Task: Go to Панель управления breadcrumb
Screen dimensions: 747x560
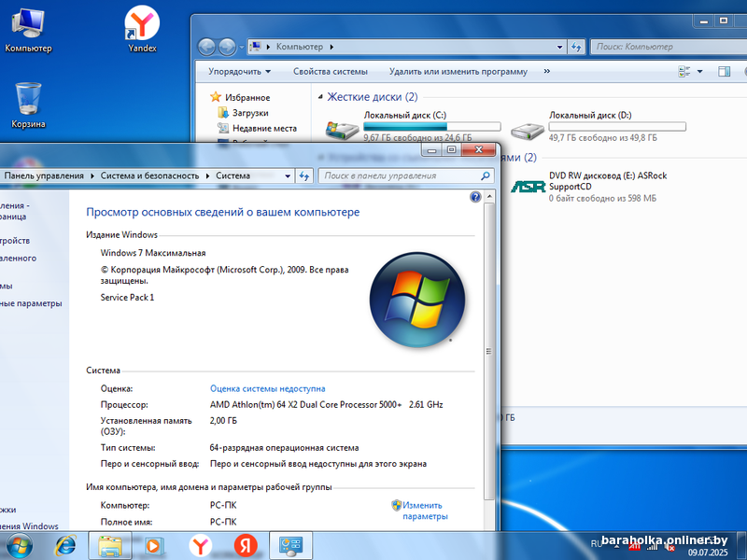Action: tap(44, 175)
